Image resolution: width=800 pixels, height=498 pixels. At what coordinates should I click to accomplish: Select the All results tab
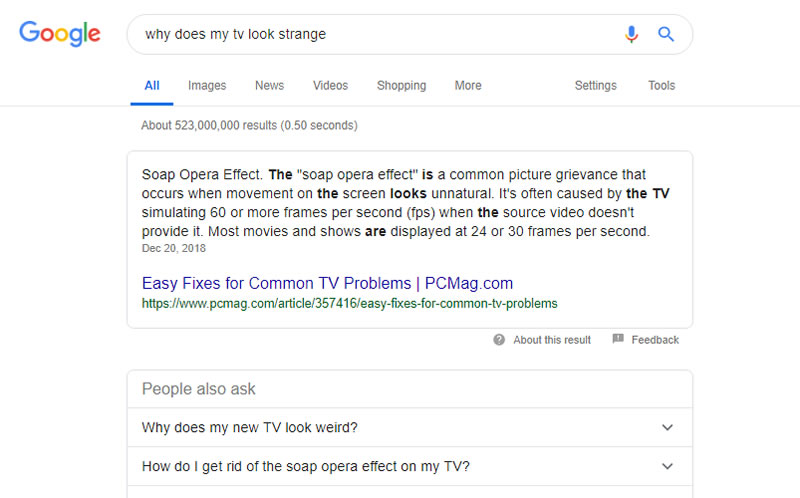coord(152,85)
